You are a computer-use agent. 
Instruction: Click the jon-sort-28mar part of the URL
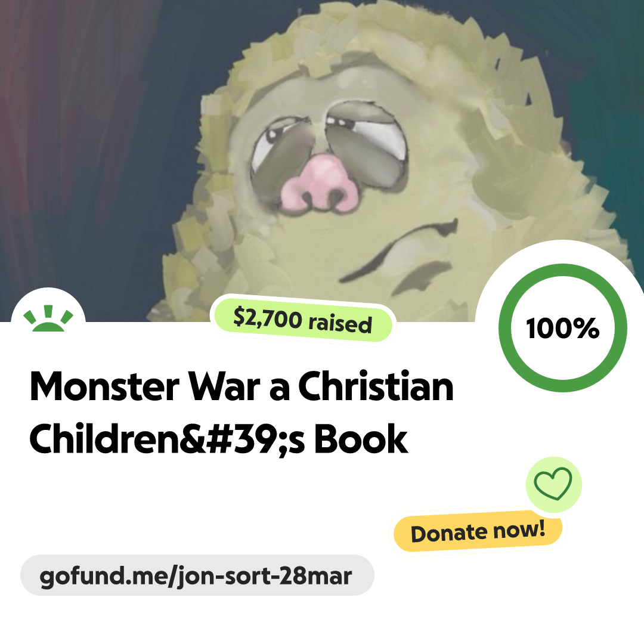pyautogui.click(x=265, y=576)
